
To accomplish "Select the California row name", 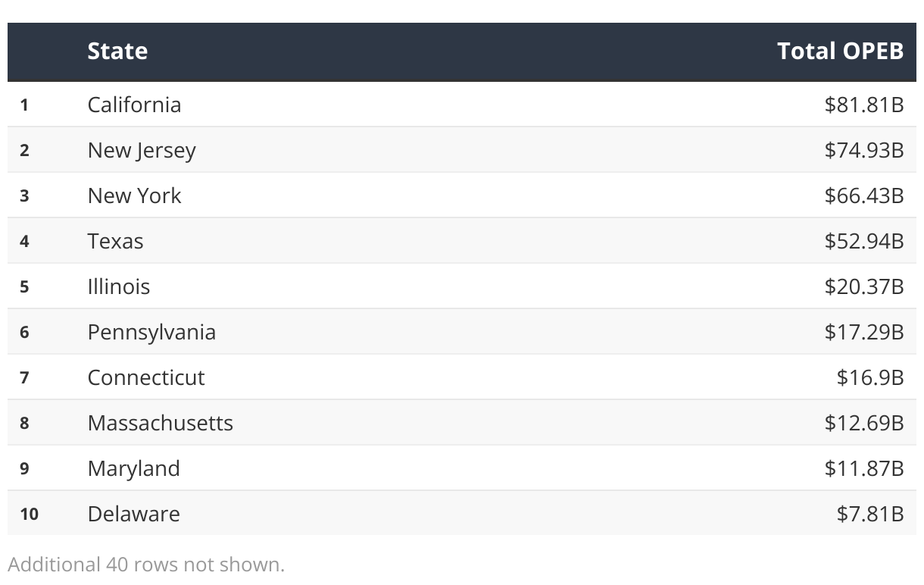I will click(x=134, y=104).
